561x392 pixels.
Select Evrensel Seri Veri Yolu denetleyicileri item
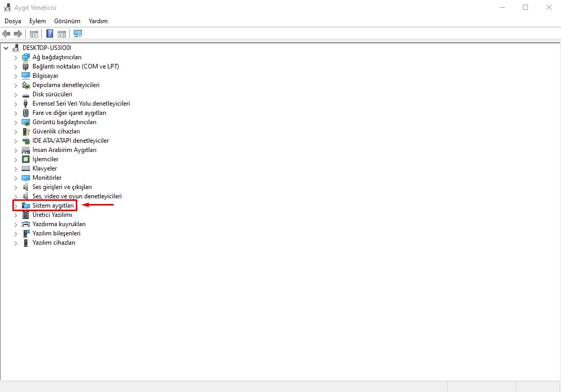81,104
